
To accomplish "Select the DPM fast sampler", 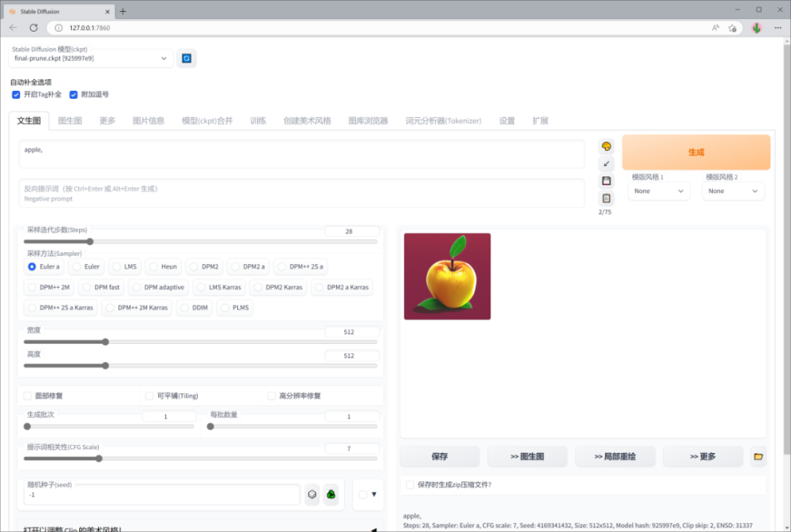I will coord(101,287).
